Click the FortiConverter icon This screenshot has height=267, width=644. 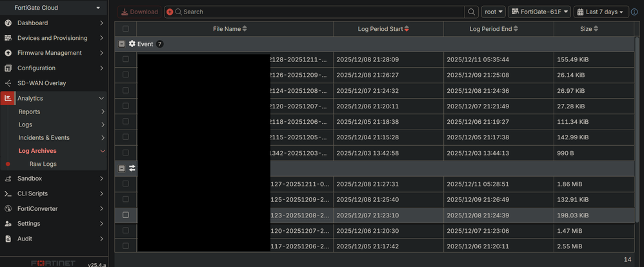coord(8,209)
